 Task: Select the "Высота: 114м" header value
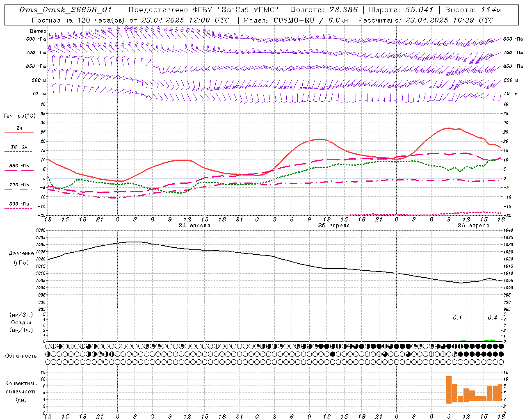(473, 10)
